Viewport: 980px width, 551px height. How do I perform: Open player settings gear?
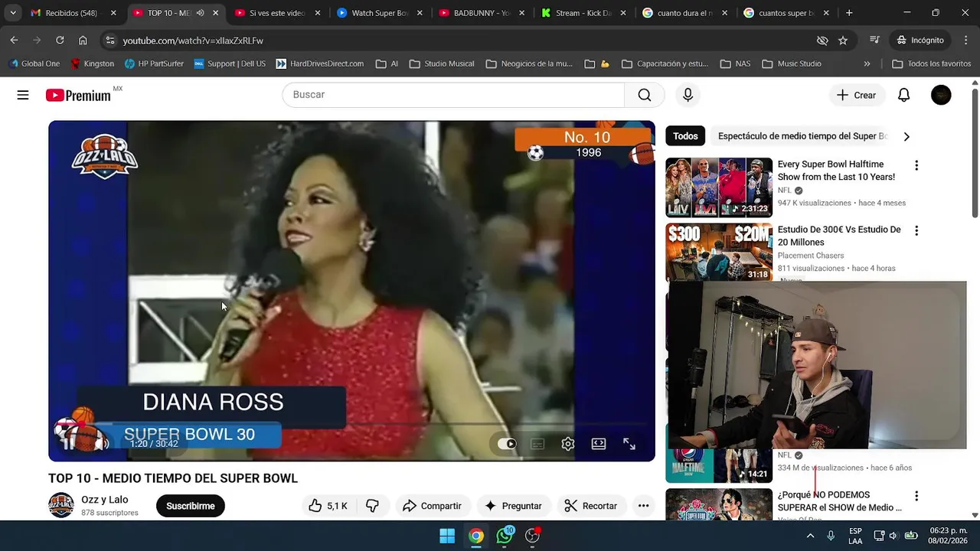568,444
